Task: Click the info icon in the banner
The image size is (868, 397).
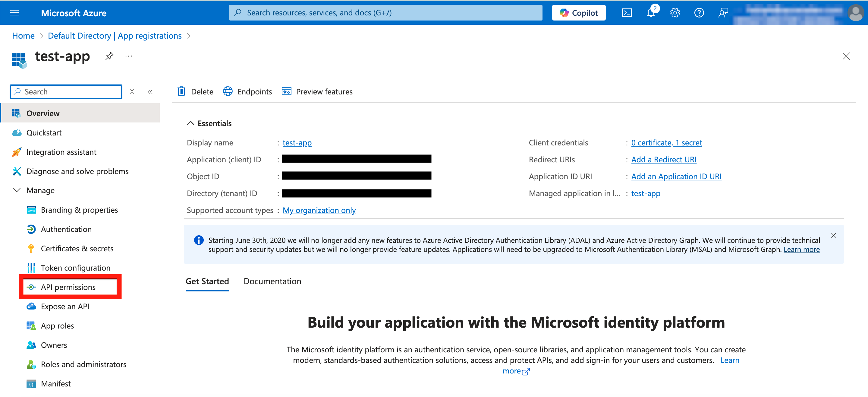Action: click(199, 240)
